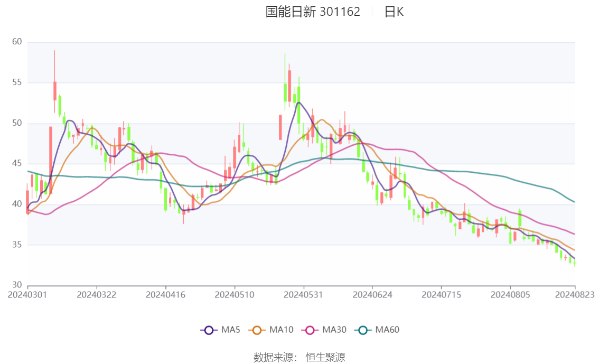Image resolution: width=599 pixels, height=364 pixels.
Task: Click the 20240531 date axis label
Action: [303, 295]
